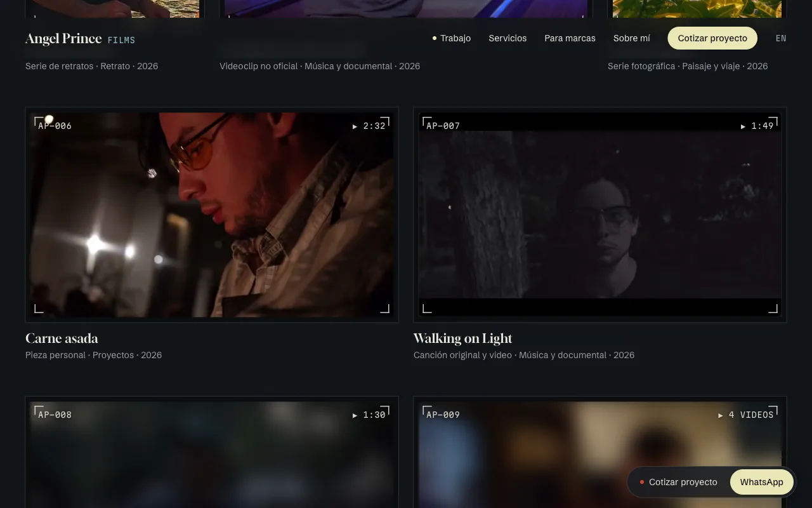
Task: Click the Cotizar proyecto header button
Action: [712, 38]
